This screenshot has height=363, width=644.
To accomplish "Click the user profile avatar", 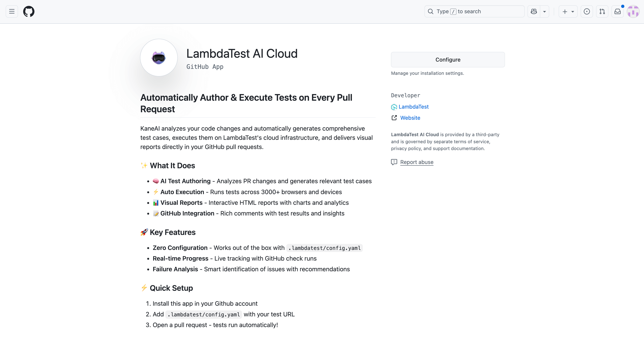I will [633, 12].
